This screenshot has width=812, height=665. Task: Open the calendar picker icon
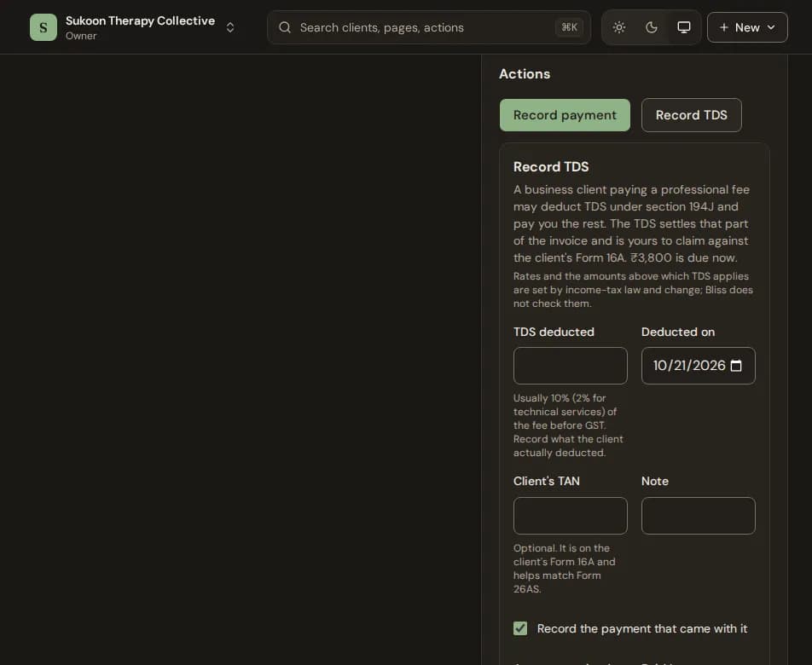point(736,366)
